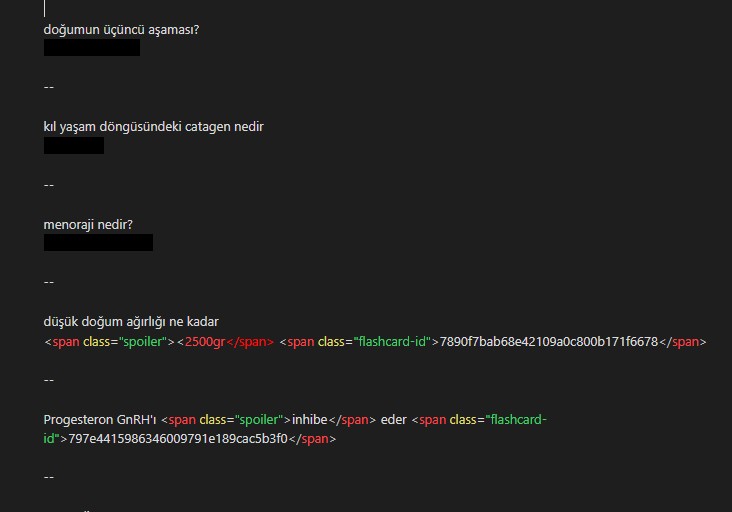Screen dimensions: 732x512
Task: Click the "--" separator above "menoraji nedir?"
Action: (49, 185)
